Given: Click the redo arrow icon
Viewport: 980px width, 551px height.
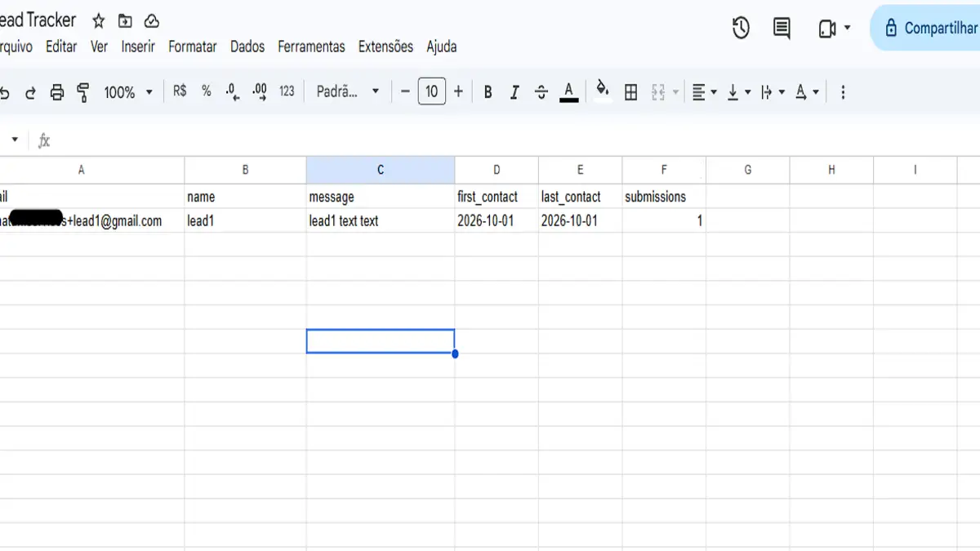Looking at the screenshot, I should [x=30, y=92].
